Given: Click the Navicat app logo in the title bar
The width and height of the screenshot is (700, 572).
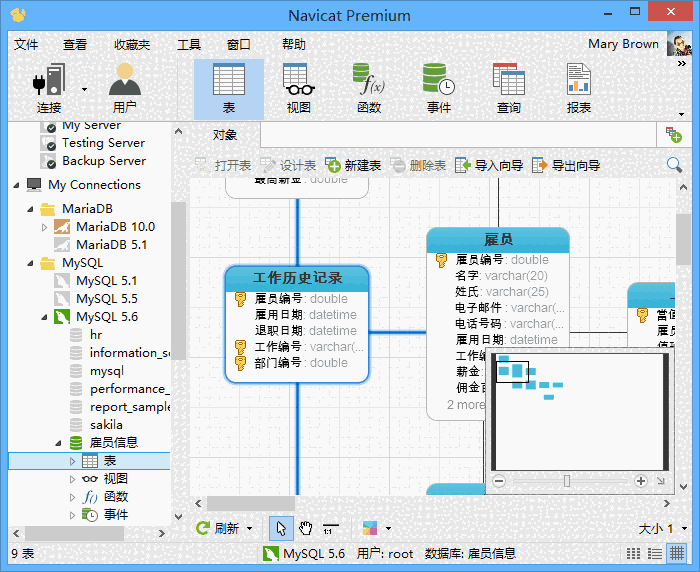Looking at the screenshot, I should [18, 15].
